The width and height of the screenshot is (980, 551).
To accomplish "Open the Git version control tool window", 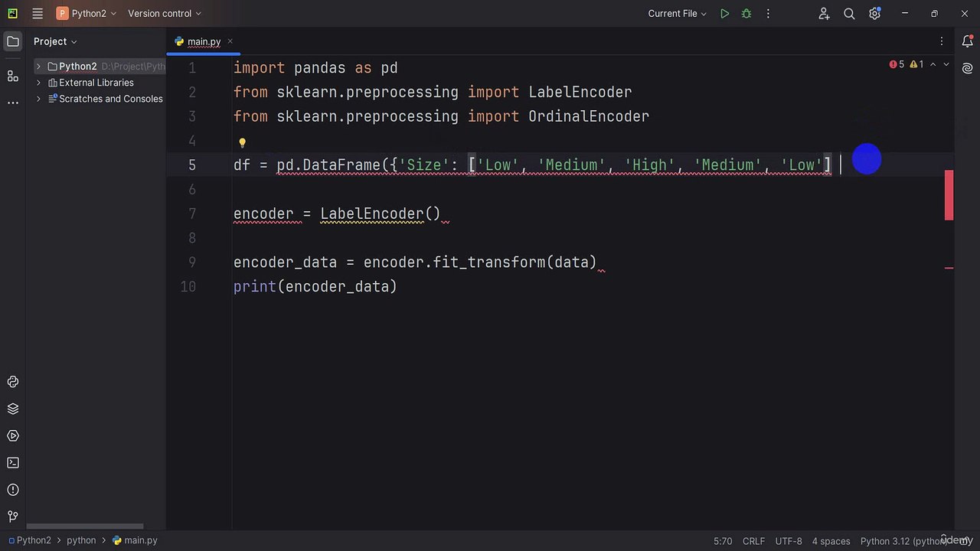I will click(x=13, y=516).
